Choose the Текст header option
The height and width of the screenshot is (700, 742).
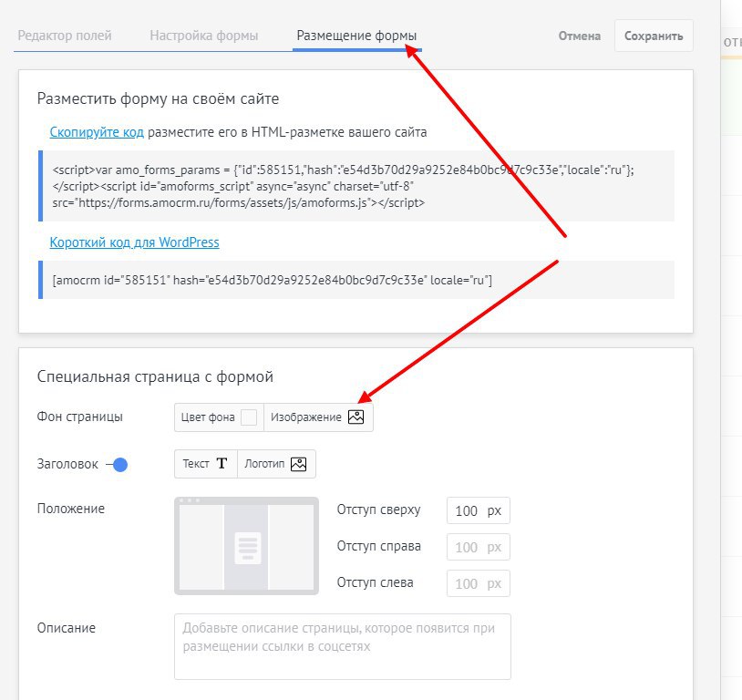(x=206, y=464)
